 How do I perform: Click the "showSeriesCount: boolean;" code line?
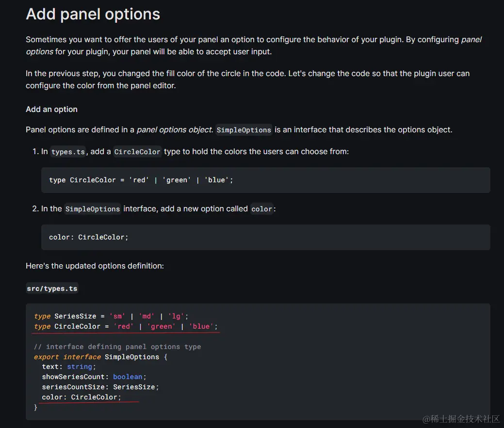point(94,377)
